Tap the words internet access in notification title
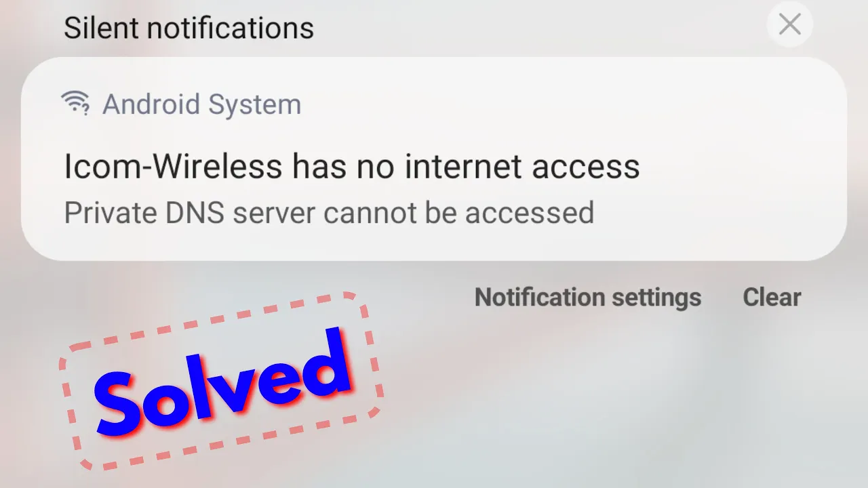Viewport: 868px width, 488px height. [x=522, y=167]
